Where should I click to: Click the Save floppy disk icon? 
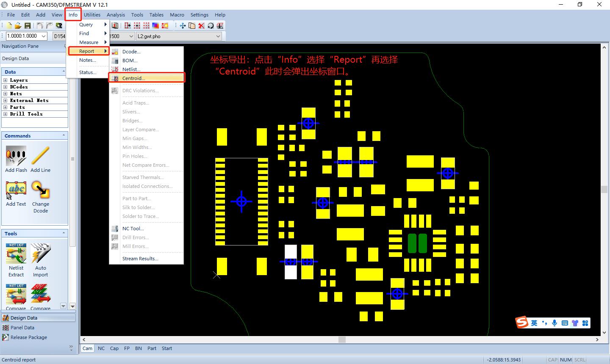(27, 26)
